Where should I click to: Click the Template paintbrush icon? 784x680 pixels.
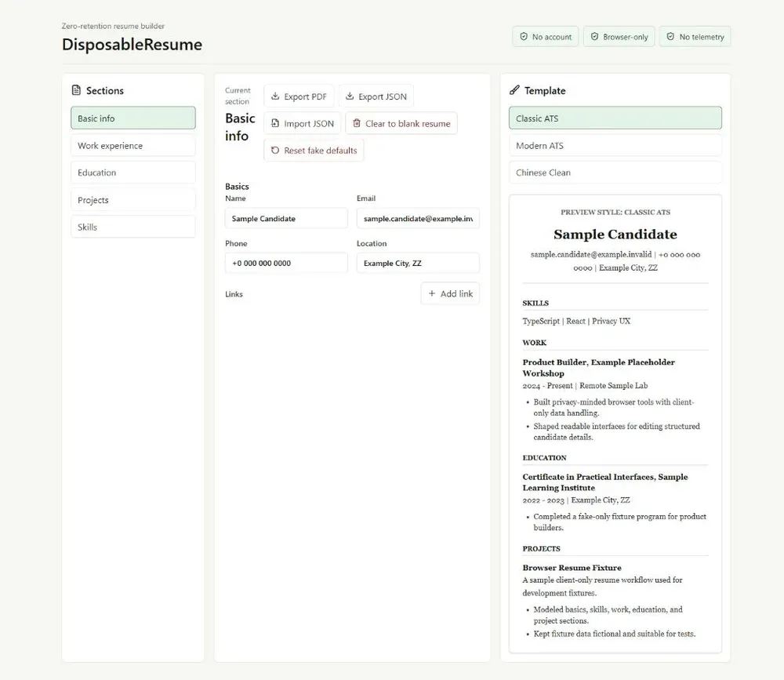[x=514, y=90]
